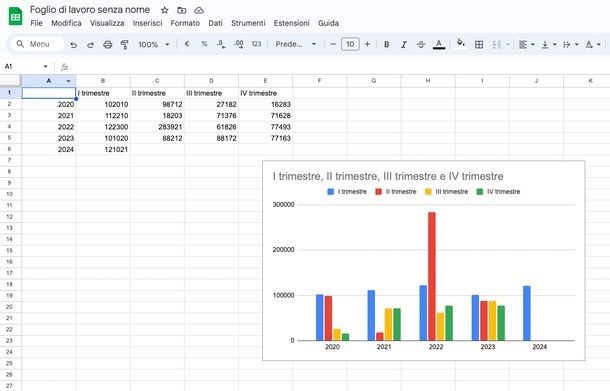Click the Undo arrow icon
Viewport: 610px width, 391px height.
[x=74, y=45]
